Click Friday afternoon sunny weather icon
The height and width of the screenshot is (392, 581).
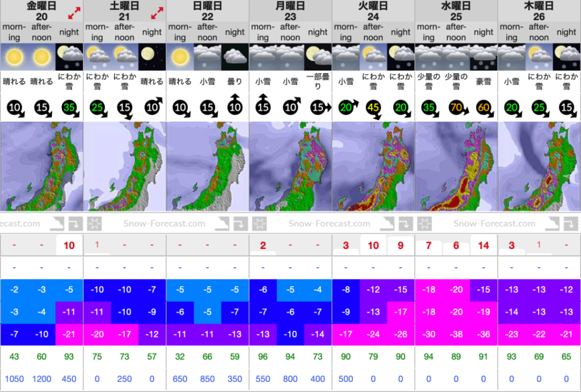(x=41, y=57)
